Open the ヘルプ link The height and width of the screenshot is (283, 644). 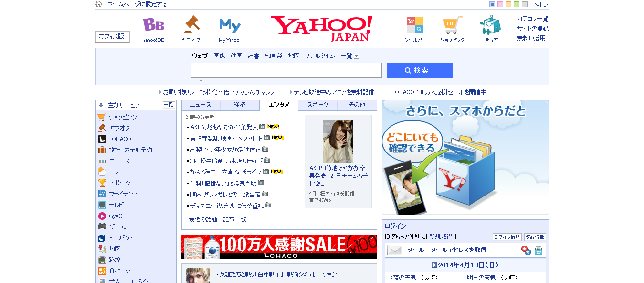click(540, 4)
